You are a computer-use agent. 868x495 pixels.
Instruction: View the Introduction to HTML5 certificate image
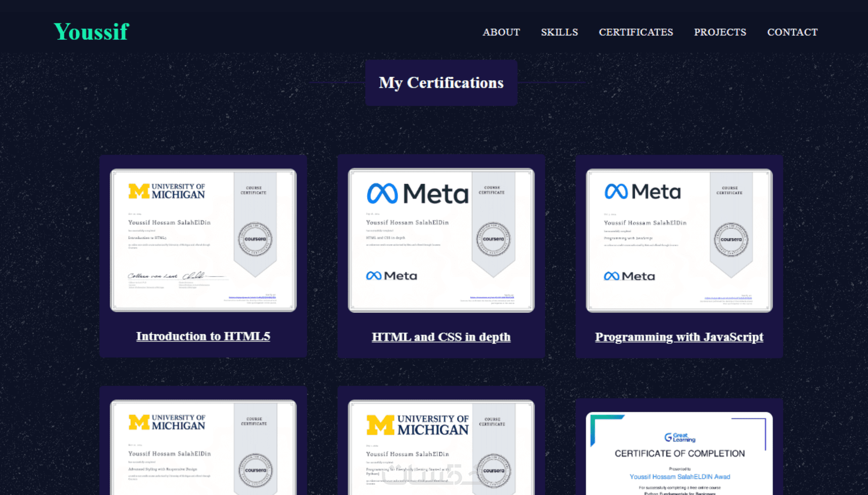tap(203, 240)
